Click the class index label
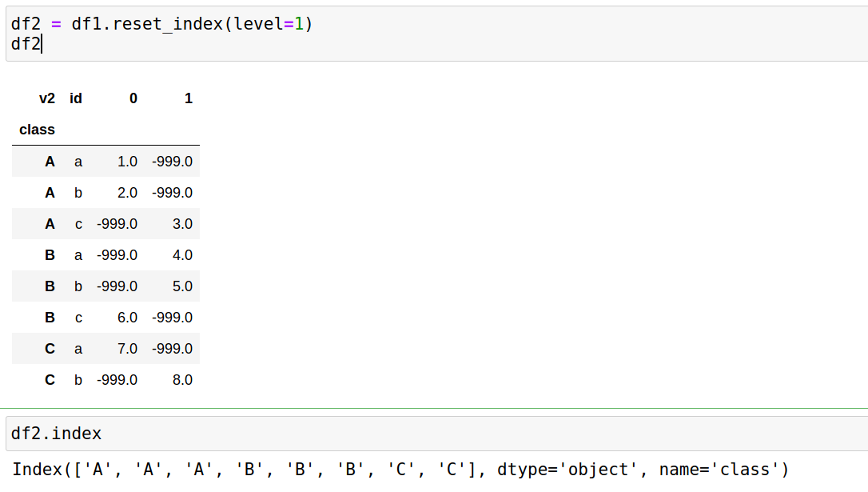Image resolution: width=868 pixels, height=492 pixels. pos(36,129)
